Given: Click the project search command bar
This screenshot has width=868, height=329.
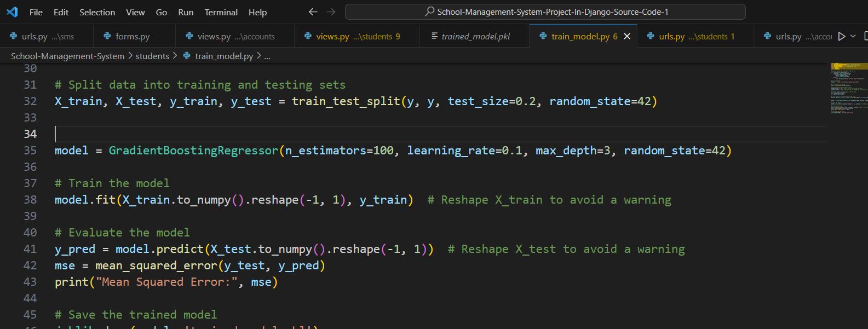Looking at the screenshot, I should point(545,11).
